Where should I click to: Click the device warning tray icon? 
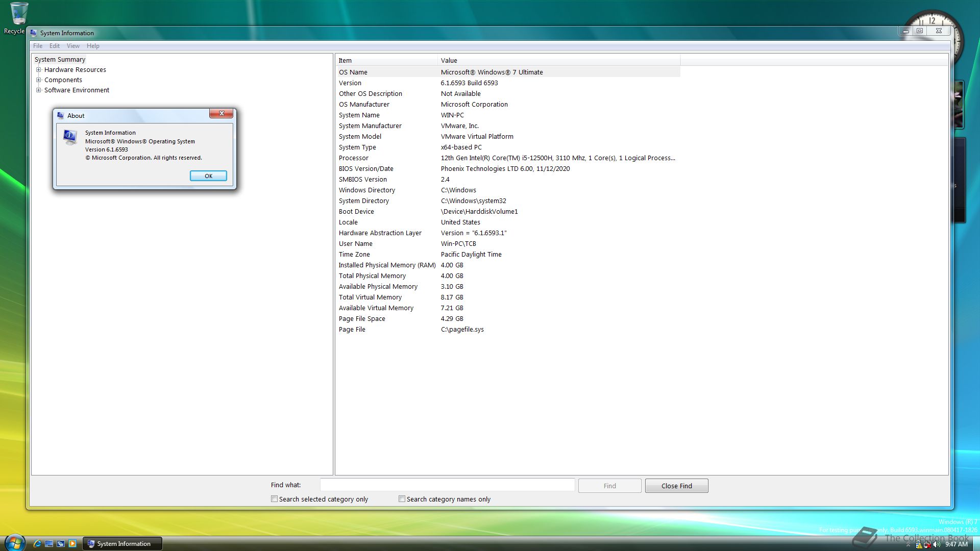918,544
